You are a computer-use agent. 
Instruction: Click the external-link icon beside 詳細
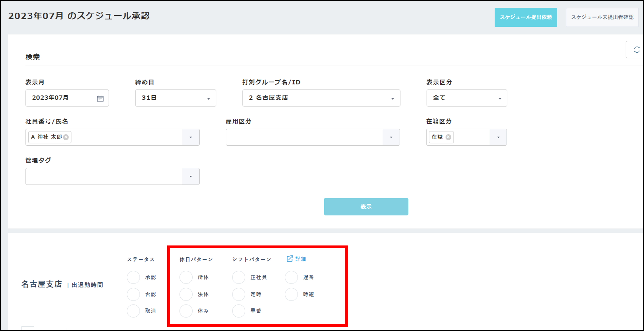290,259
